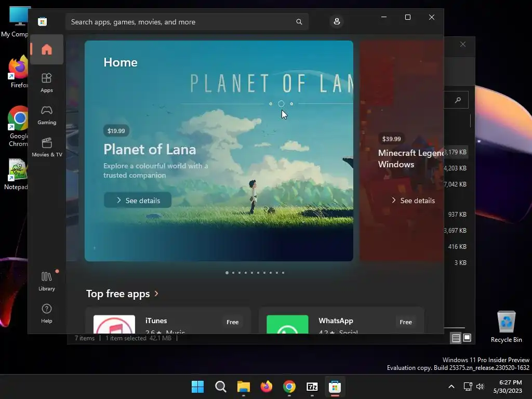The image size is (532, 399).
Task: Open File Explorer from taskbar
Action: click(243, 387)
